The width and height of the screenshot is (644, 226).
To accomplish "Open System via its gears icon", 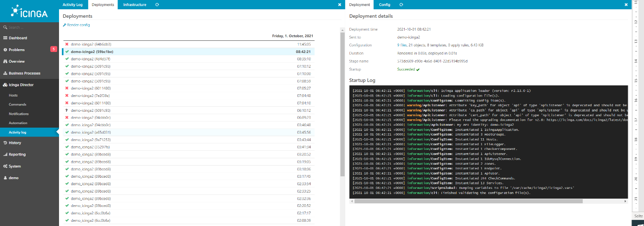I will click(5, 166).
